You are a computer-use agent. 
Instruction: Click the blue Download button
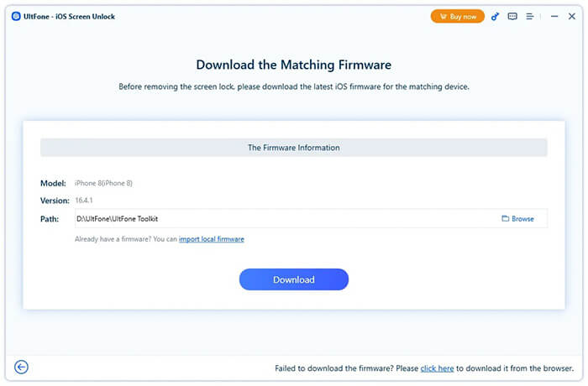coord(294,279)
